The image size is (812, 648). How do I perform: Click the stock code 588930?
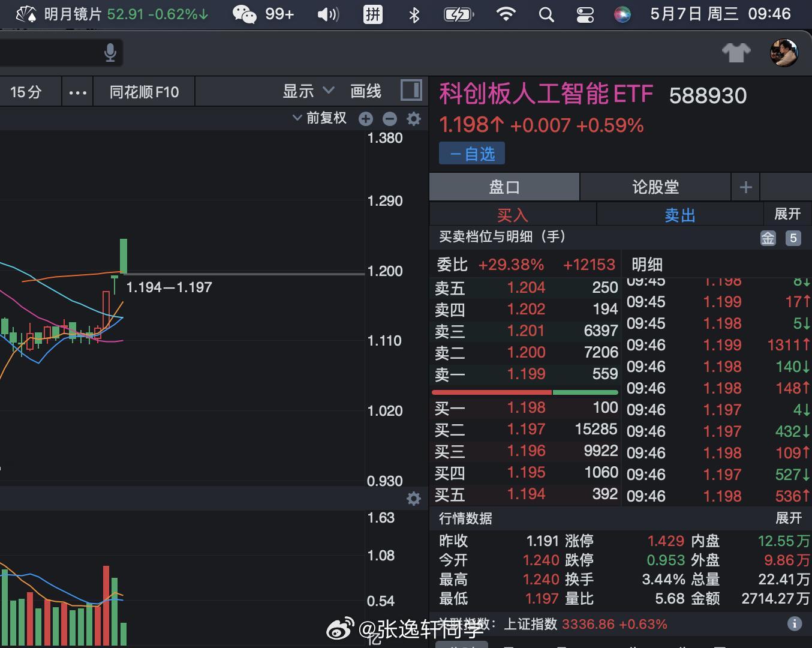point(708,95)
